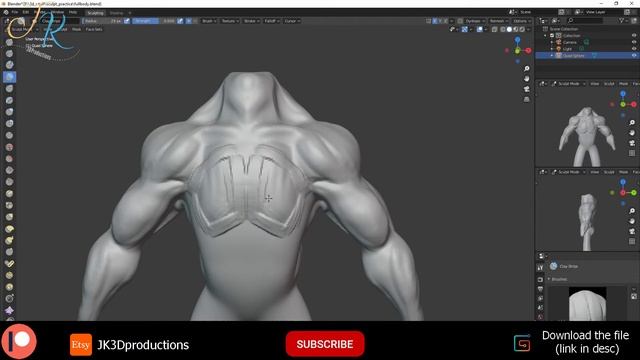Click the main viewport pan hand icon
The width and height of the screenshot is (640, 360).
pos(527,79)
